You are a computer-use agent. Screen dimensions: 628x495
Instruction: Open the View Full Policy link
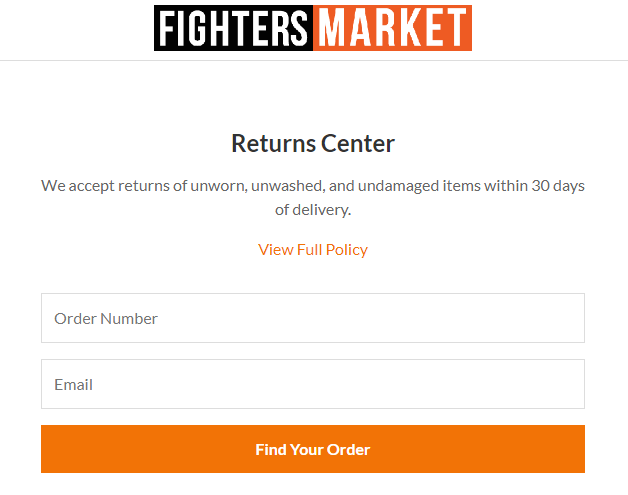point(313,250)
